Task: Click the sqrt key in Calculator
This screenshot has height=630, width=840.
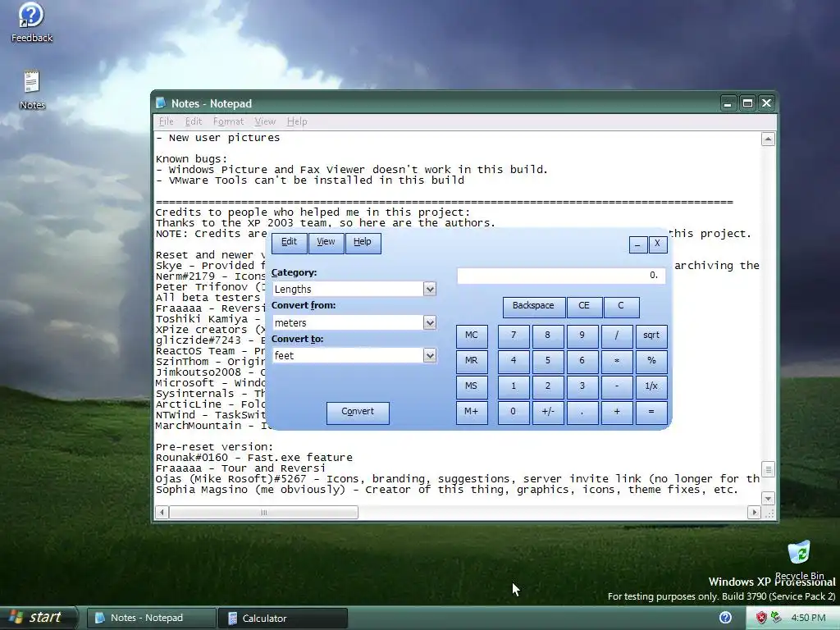Action: click(x=651, y=336)
